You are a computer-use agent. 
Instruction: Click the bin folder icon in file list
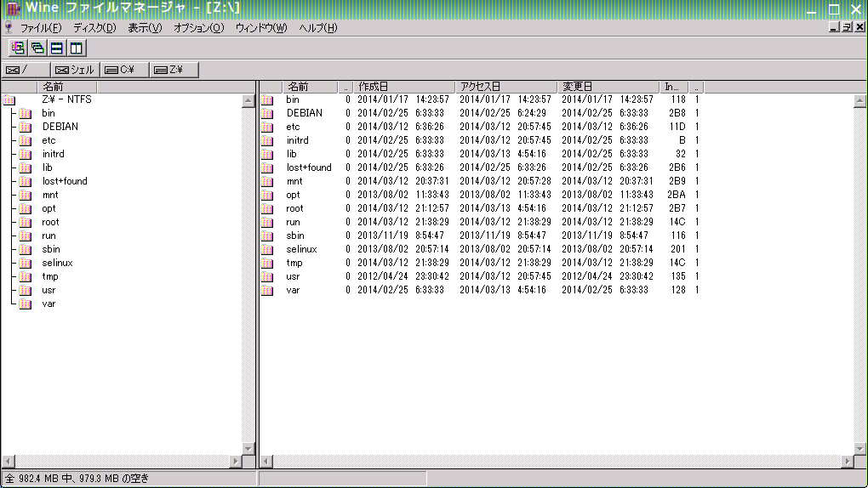point(267,99)
